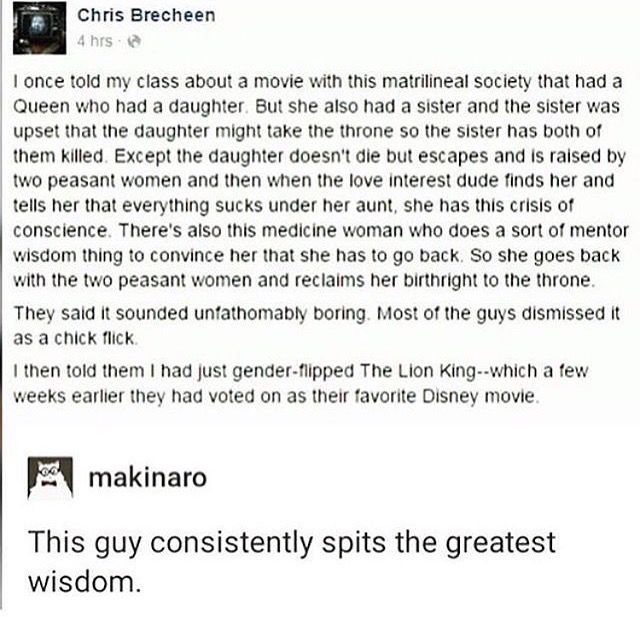The width and height of the screenshot is (640, 617).
Task: Click the word 'gender-flipped' in the post
Action: point(293,371)
